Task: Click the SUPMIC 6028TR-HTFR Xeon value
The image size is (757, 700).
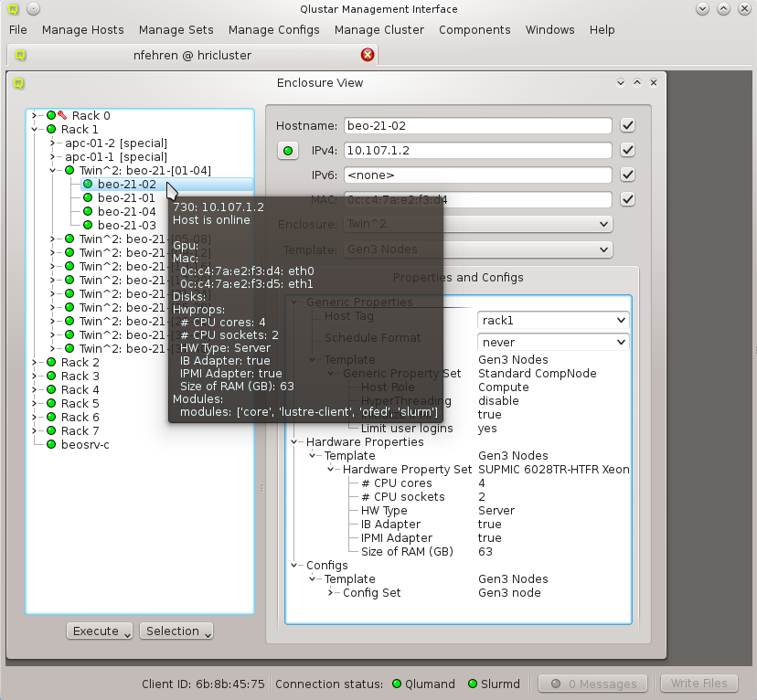Action: (x=554, y=470)
